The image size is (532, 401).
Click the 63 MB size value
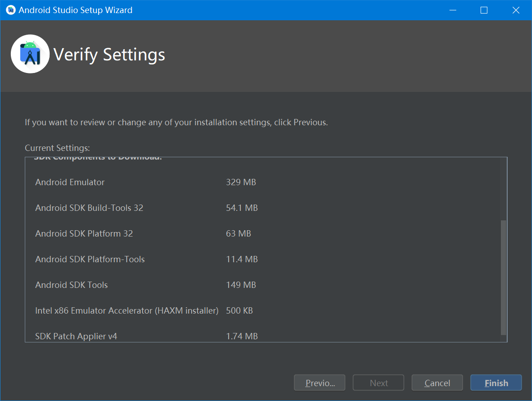pyautogui.click(x=238, y=233)
